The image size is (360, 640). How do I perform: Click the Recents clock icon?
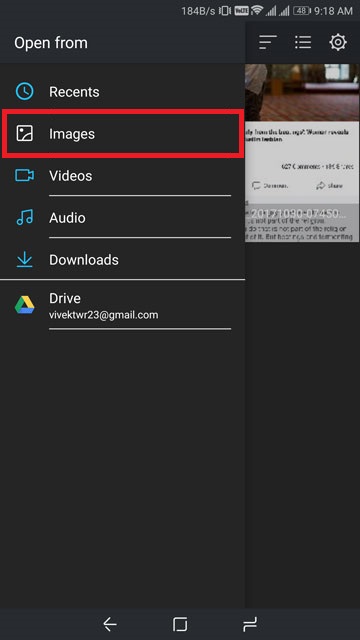24,91
